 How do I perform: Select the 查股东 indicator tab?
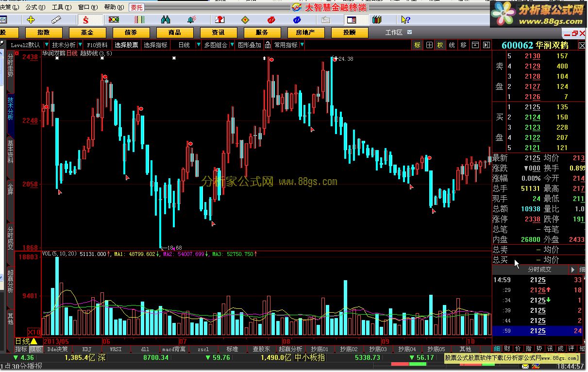coord(261,349)
